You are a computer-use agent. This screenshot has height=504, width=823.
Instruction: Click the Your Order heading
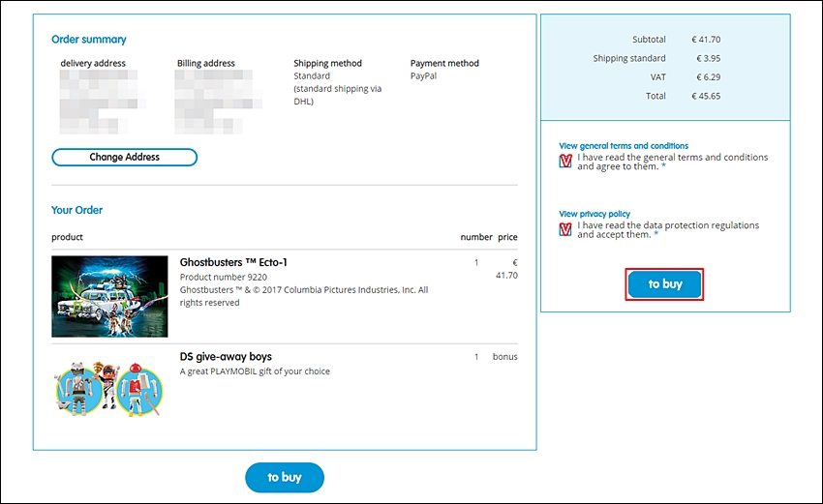76,210
